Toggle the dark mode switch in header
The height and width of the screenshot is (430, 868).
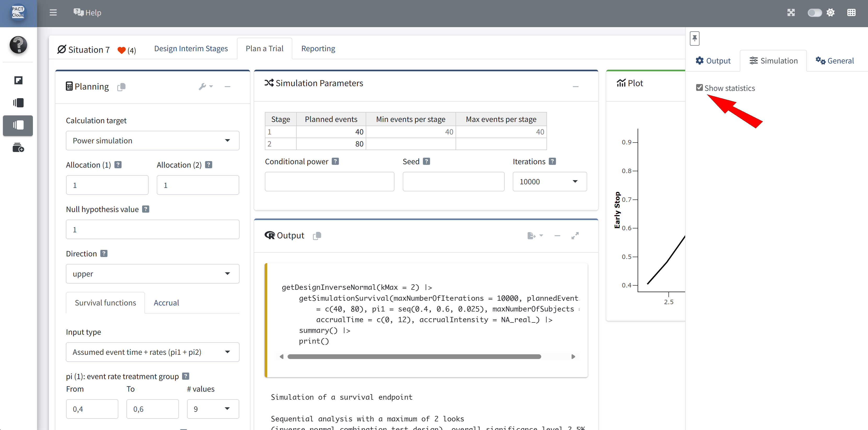[814, 13]
